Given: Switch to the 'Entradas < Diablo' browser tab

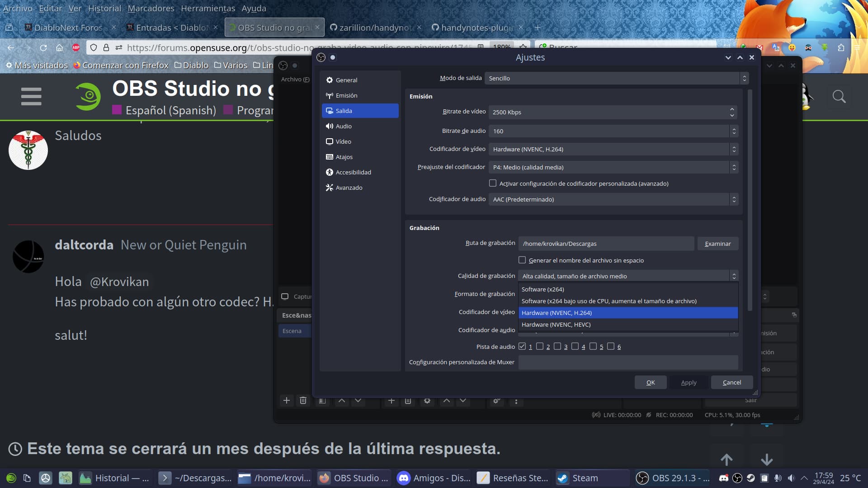Looking at the screenshot, I should [172, 28].
